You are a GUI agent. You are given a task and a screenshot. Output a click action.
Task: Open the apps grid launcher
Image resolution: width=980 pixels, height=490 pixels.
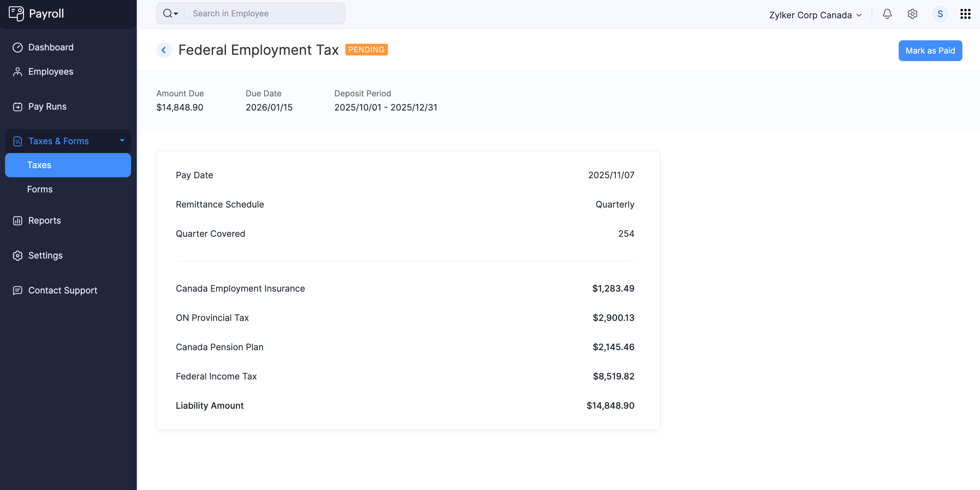tap(965, 14)
